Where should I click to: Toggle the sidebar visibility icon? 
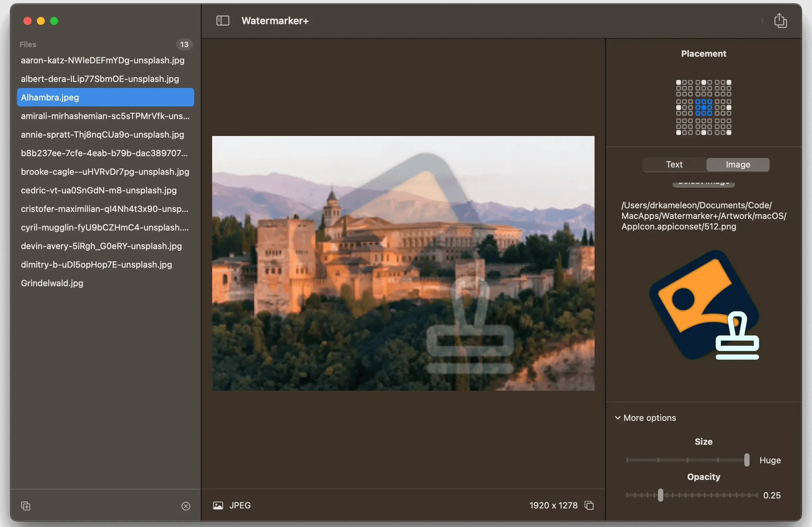coord(222,21)
